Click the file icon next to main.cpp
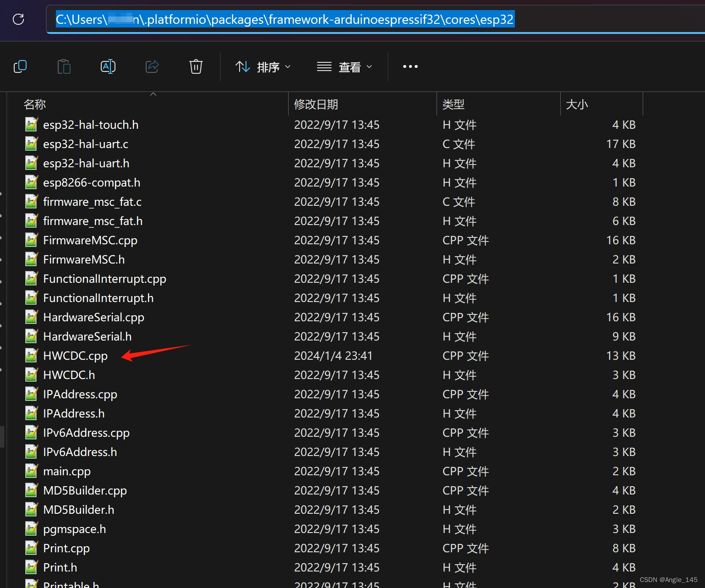Viewport: 705px width, 588px height. point(30,471)
